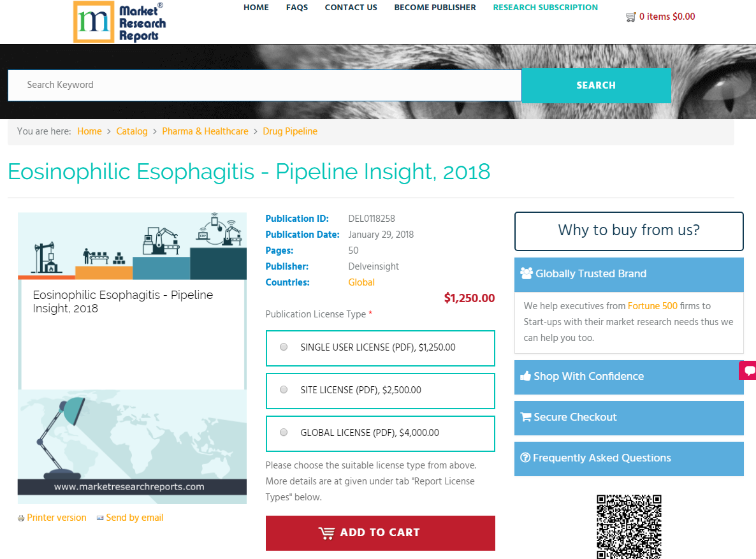The width and height of the screenshot is (756, 559).
Task: Open the Catalog breadcrumb link
Action: (131, 131)
